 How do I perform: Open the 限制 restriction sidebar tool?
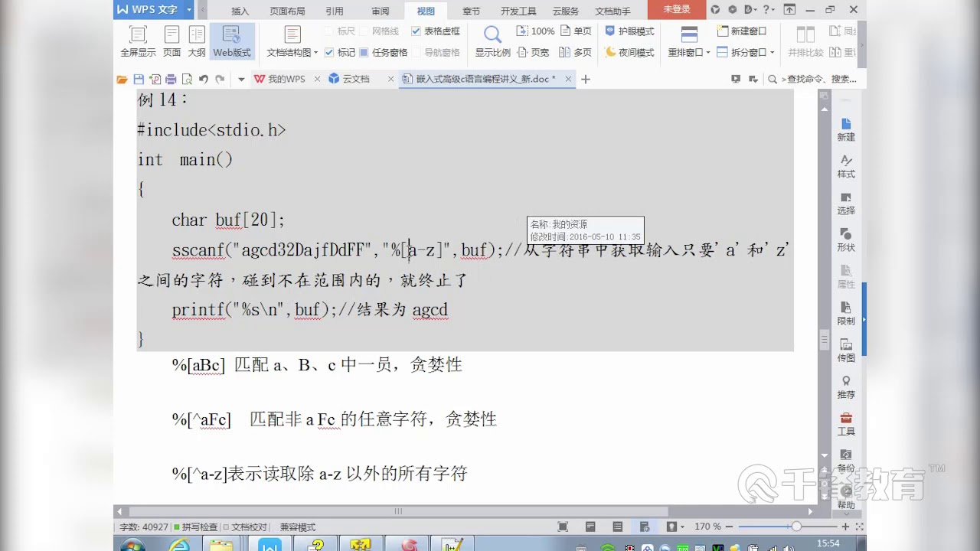pyautogui.click(x=846, y=313)
